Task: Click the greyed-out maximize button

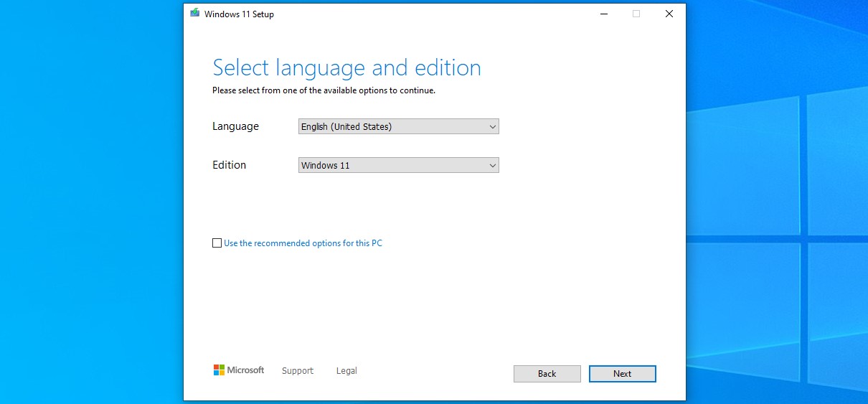Action: pyautogui.click(x=636, y=14)
